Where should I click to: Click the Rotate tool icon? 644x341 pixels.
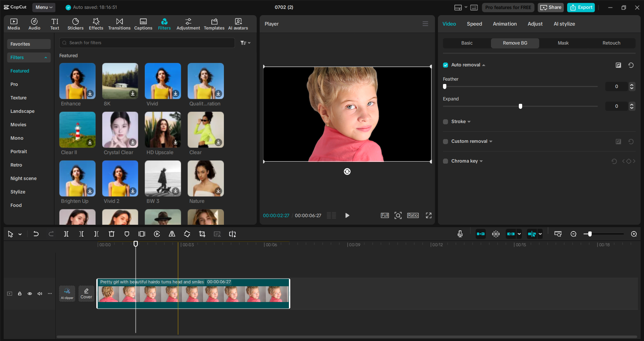[187, 234]
